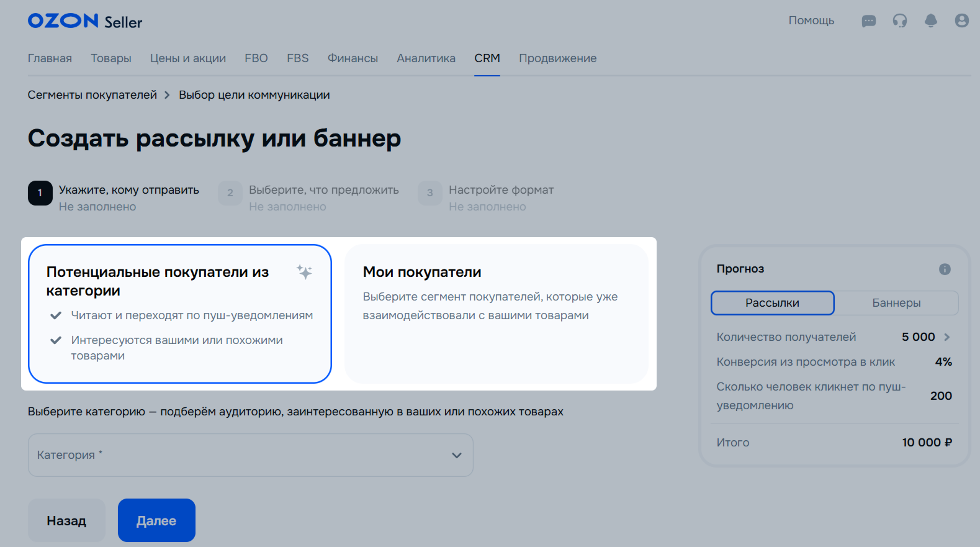The image size is (980, 547).
Task: Click the sparkle icon on potential buyers card
Action: coord(304,272)
